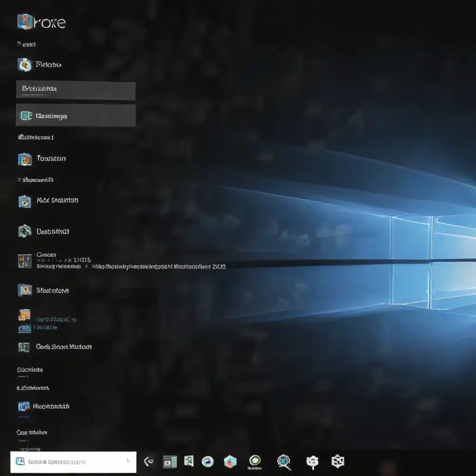This screenshot has width=476, height=476.
Task: Click the shield icon beside "Mer Snanutuh"
Action: click(x=25, y=202)
